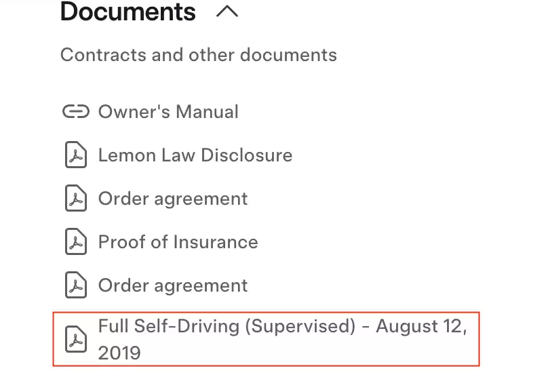Open Order agreement listed under Lemon Law Disclosure
Image resolution: width=548 pixels, height=392 pixels.
pyautogui.click(x=173, y=199)
